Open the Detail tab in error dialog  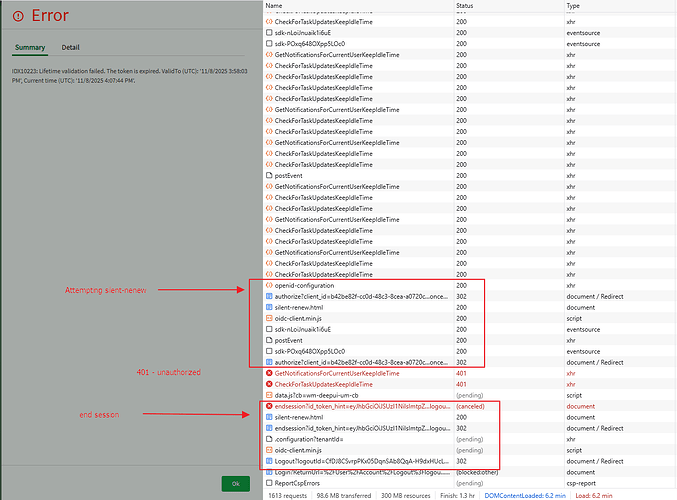click(x=70, y=47)
